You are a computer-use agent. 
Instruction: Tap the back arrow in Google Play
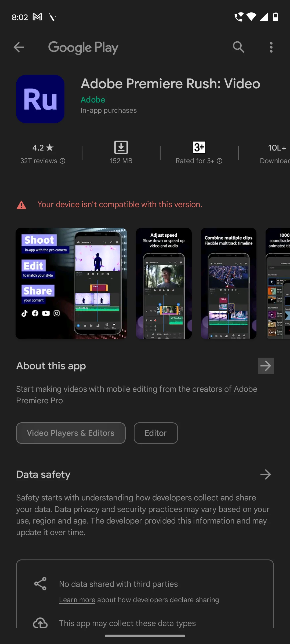coord(19,47)
